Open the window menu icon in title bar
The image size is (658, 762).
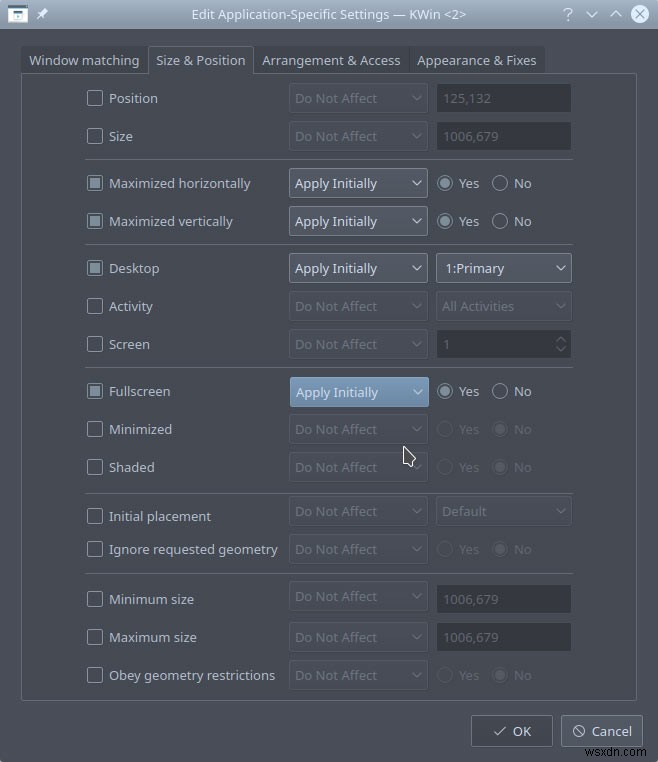[x=18, y=14]
